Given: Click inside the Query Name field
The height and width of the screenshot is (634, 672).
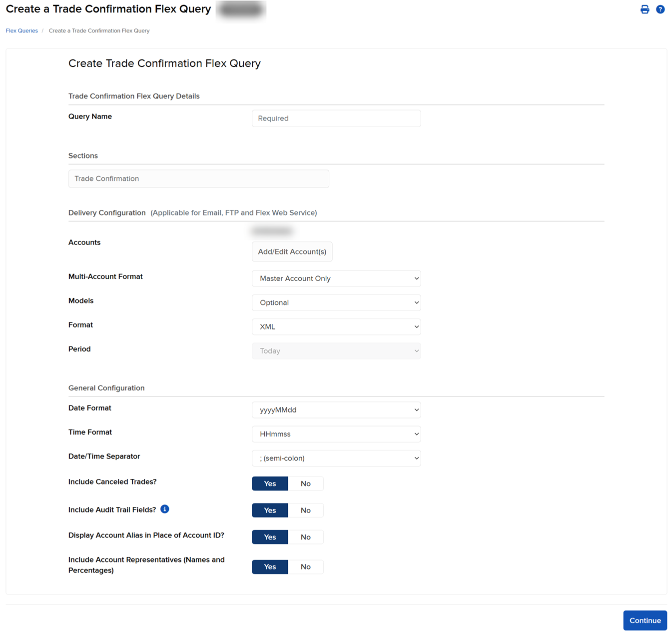Looking at the screenshot, I should [x=336, y=118].
